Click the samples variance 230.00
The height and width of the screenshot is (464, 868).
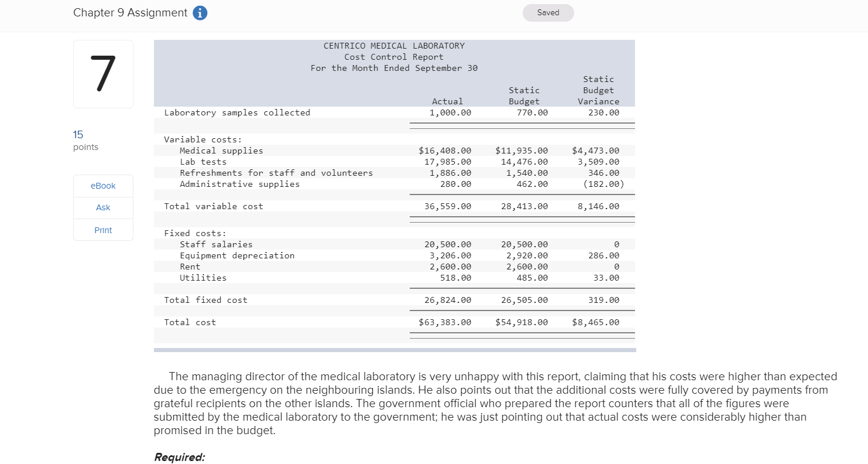point(604,112)
